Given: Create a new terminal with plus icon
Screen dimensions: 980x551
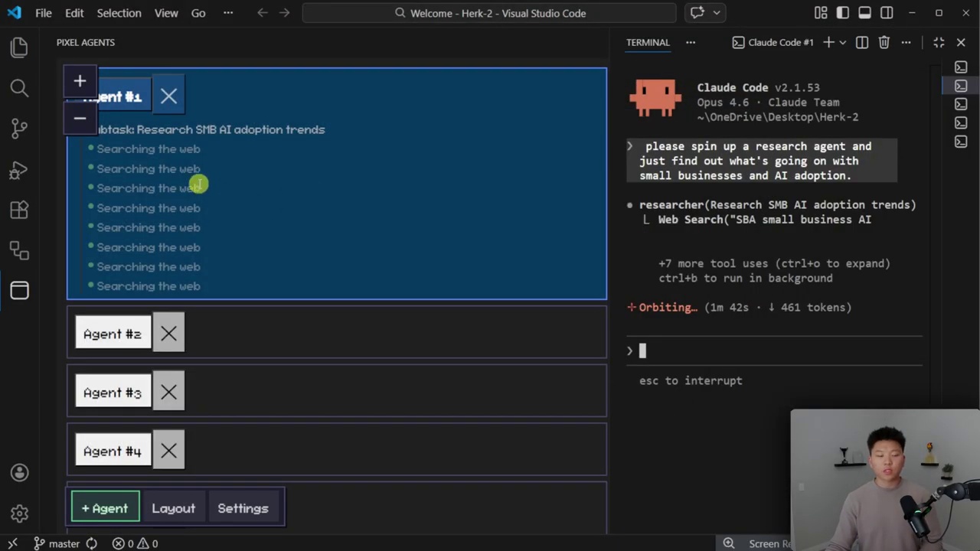Looking at the screenshot, I should point(828,42).
